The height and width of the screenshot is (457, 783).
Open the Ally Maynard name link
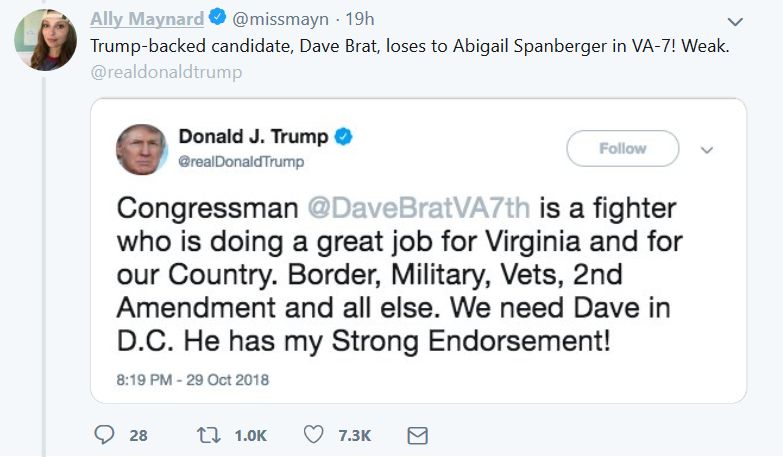click(x=148, y=18)
